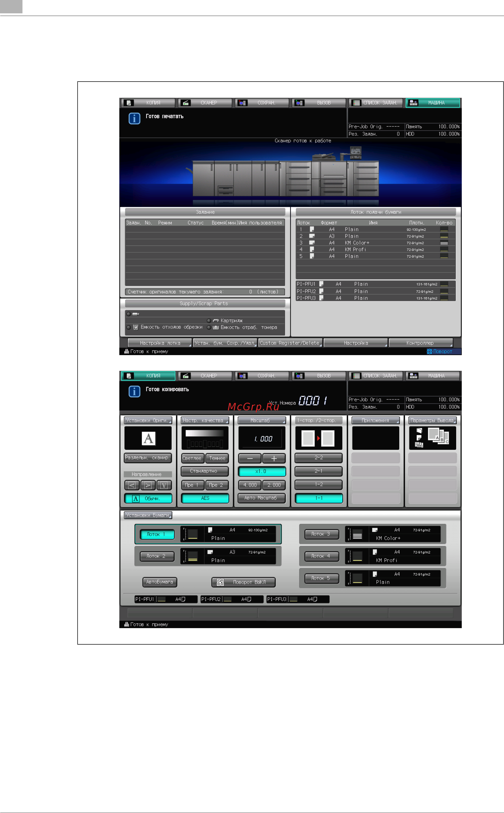Click the output settings preview with ABC pages

pos(433,438)
